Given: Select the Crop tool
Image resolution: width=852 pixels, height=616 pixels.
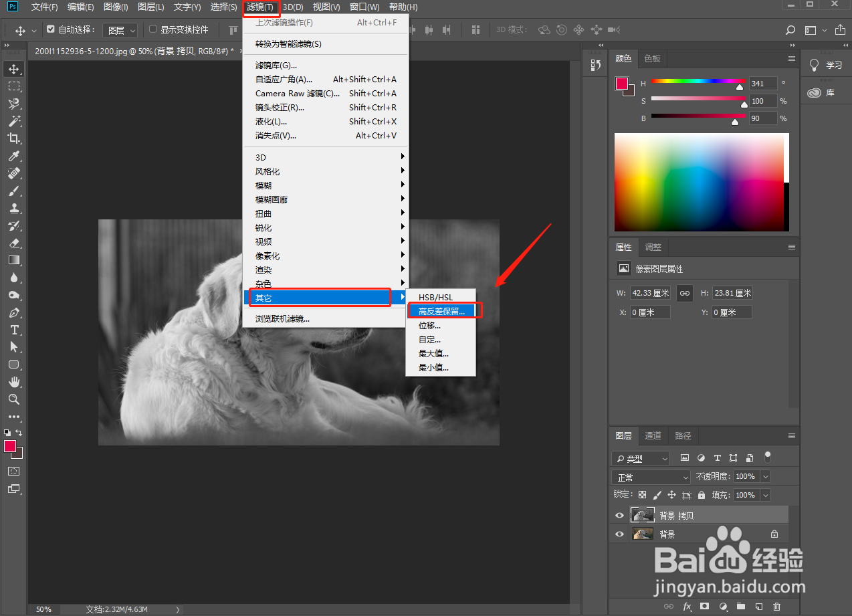Looking at the screenshot, I should (14, 138).
